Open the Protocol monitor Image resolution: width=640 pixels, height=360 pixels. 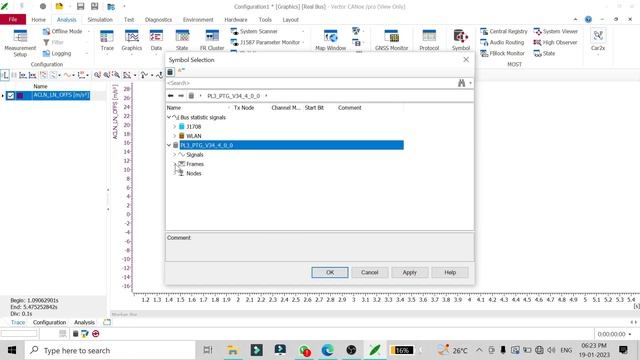click(429, 40)
